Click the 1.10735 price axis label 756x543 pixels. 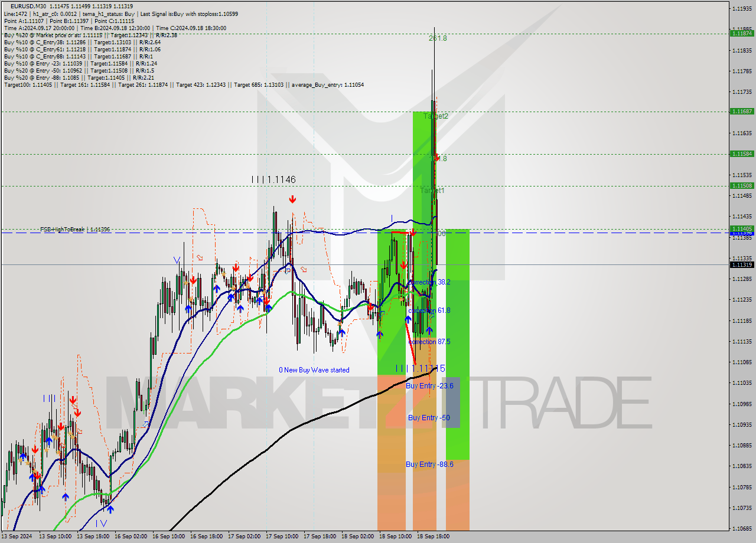(742, 508)
